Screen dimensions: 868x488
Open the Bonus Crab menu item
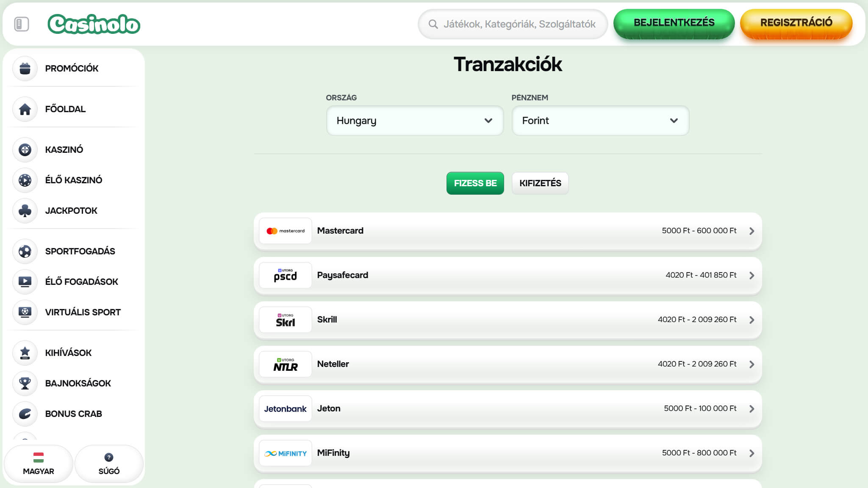[73, 414]
